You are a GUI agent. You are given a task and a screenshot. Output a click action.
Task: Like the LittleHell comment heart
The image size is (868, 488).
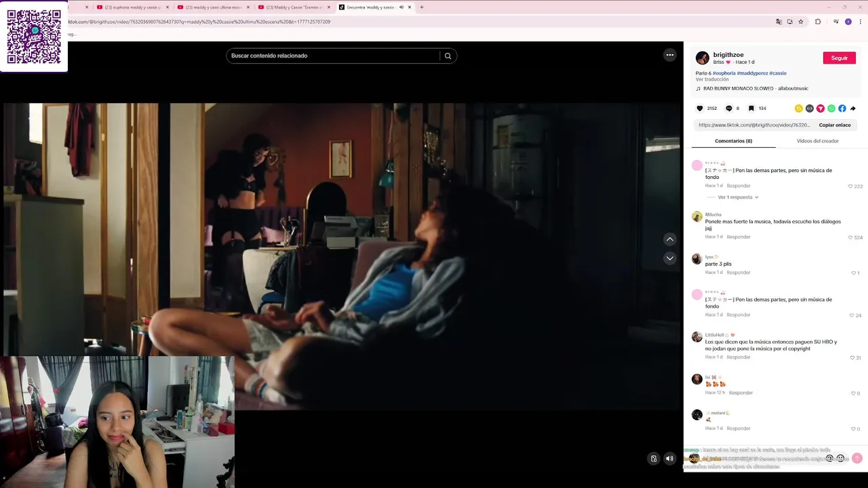(852, 358)
